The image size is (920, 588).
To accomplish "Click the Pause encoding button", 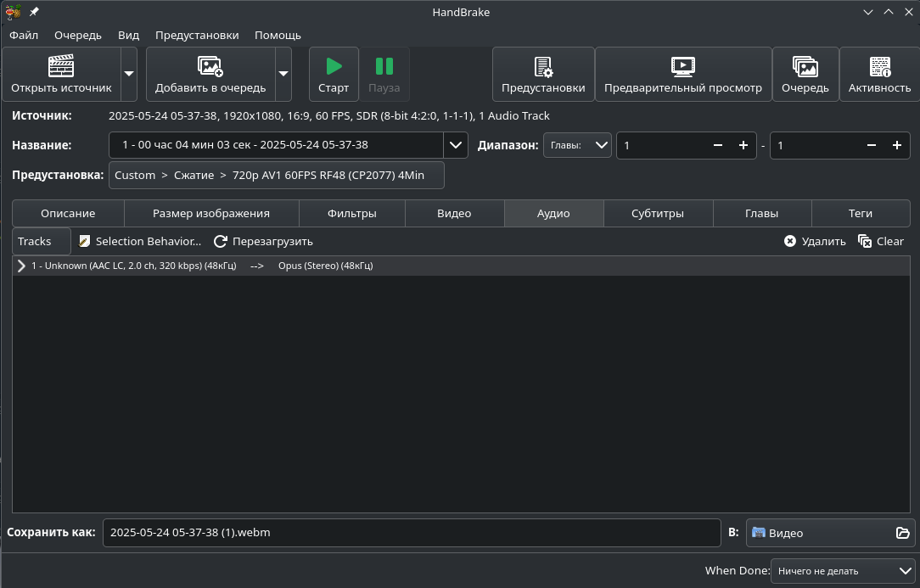I will [x=384, y=74].
